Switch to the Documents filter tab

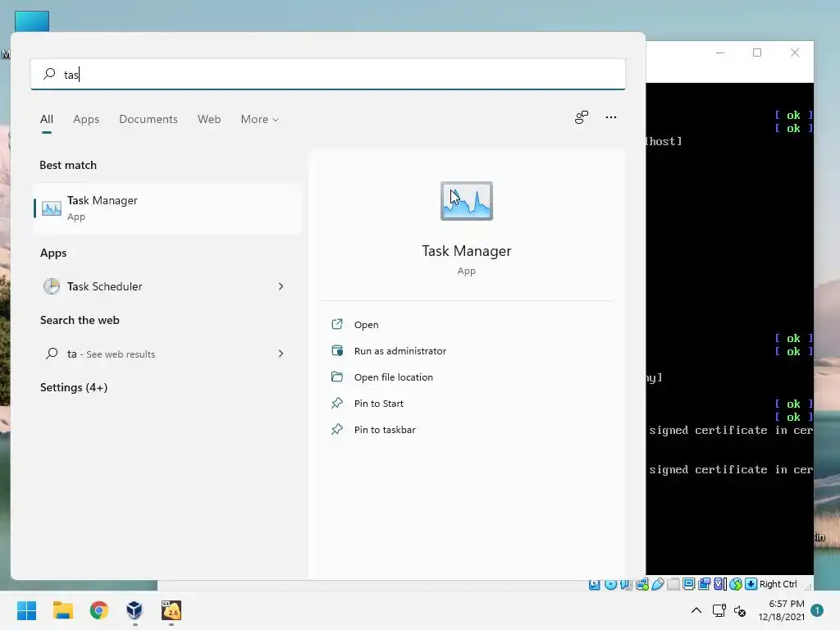[148, 119]
